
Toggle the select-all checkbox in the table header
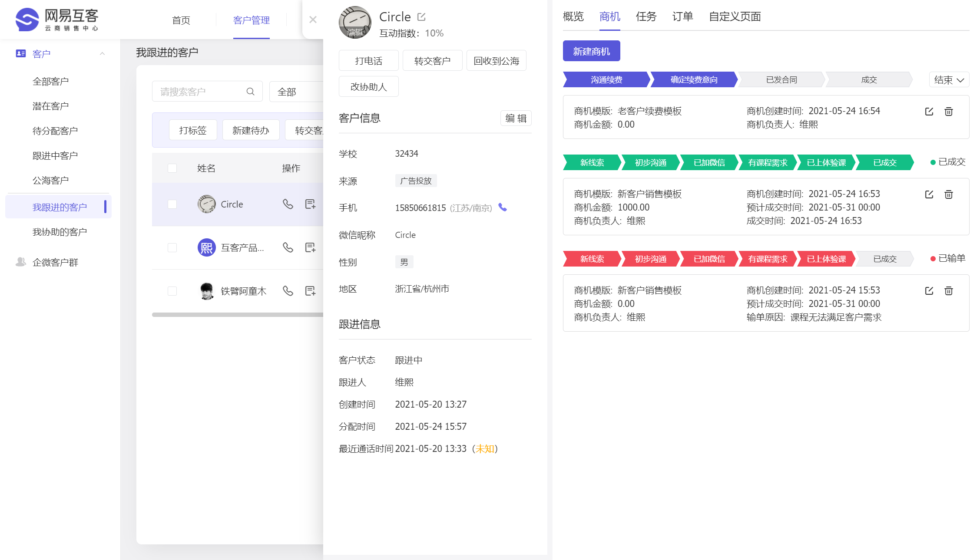point(172,168)
